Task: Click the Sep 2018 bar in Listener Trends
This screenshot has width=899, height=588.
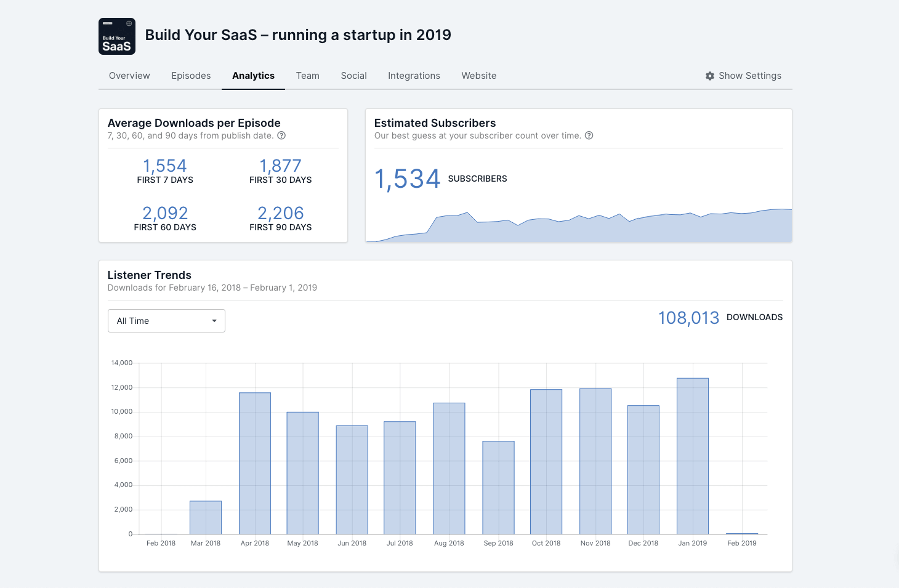Action: (x=498, y=487)
